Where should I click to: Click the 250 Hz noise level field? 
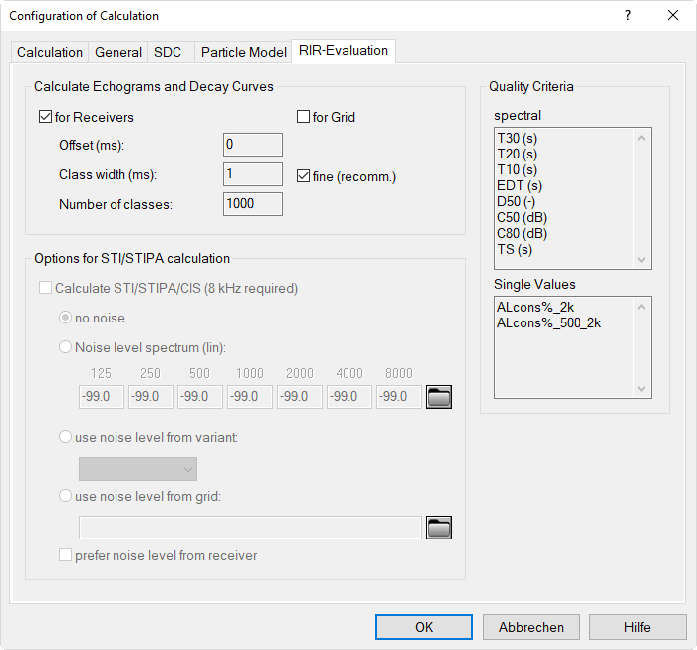151,397
